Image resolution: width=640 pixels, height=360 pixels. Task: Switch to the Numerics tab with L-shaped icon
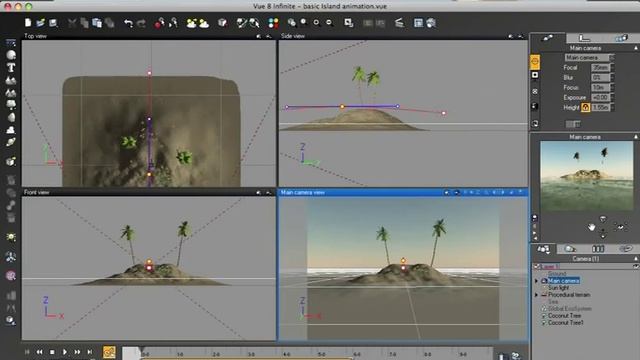584,38
